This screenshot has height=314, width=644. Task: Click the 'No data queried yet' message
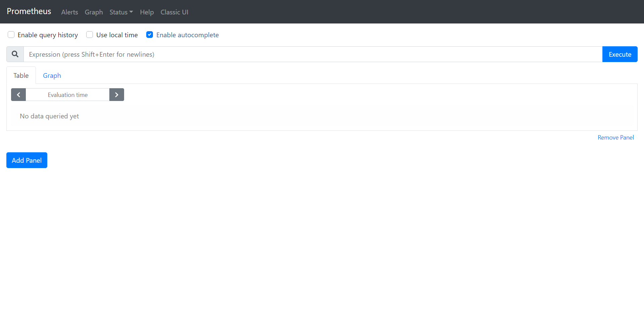[x=49, y=116]
